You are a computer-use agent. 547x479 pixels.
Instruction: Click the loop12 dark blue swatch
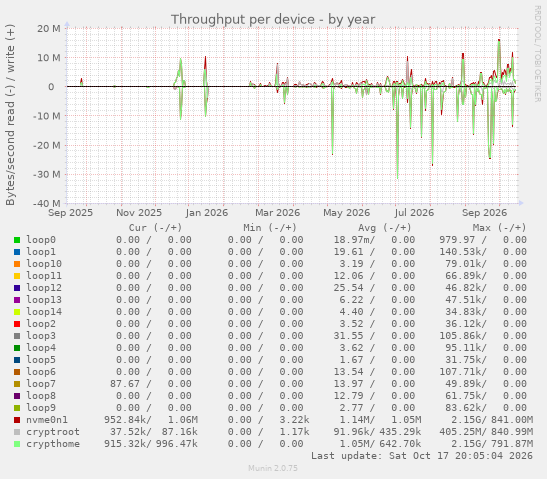tap(17, 288)
